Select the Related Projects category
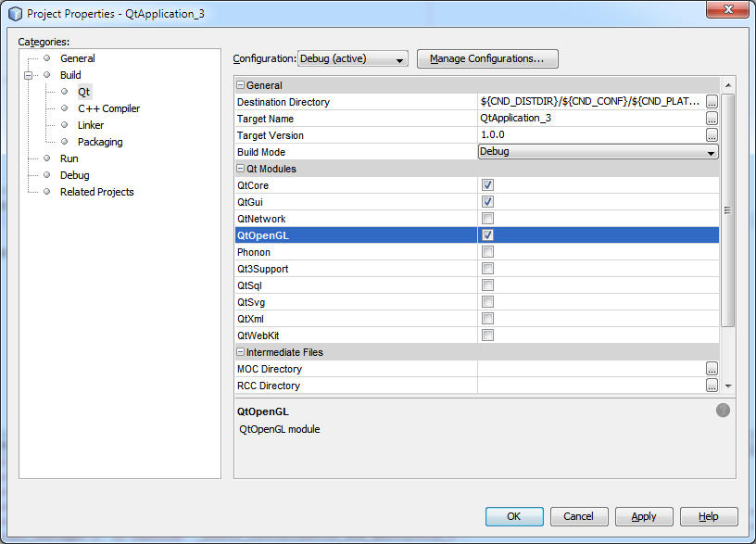The width and height of the screenshot is (756, 544). coord(96,192)
